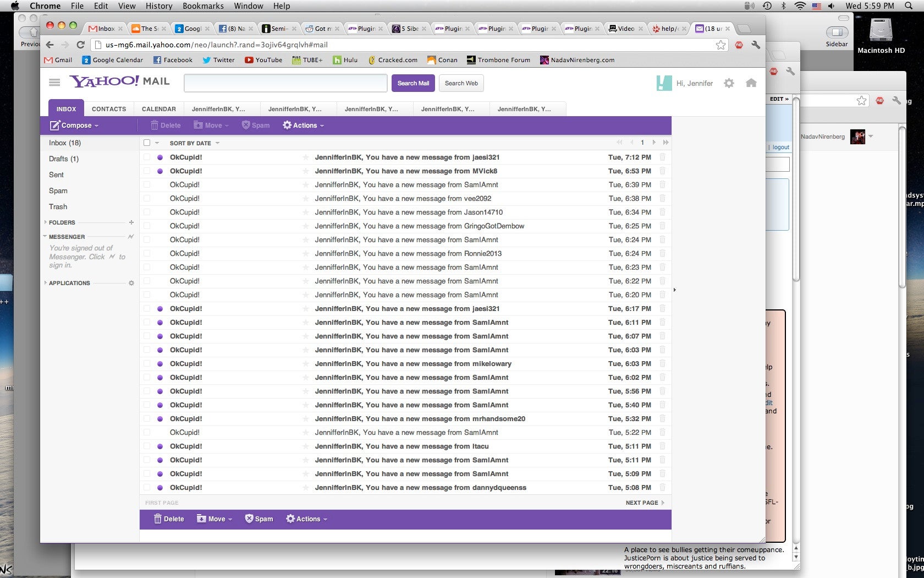Trash the message from vee2092
Viewport: 924px width, 578px height.
(662, 199)
